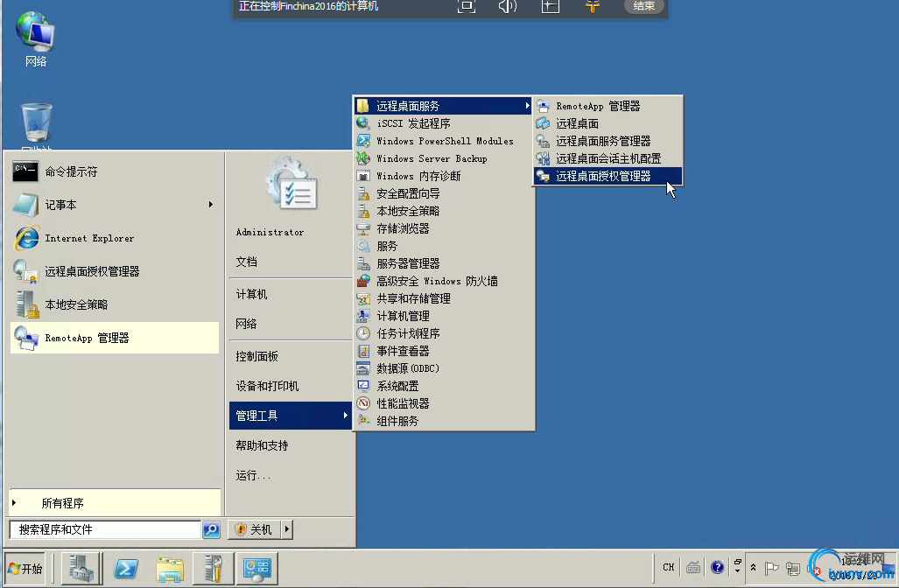This screenshot has width=899, height=588.
Task: Expand the 管理工具 submenu
Action: point(290,416)
